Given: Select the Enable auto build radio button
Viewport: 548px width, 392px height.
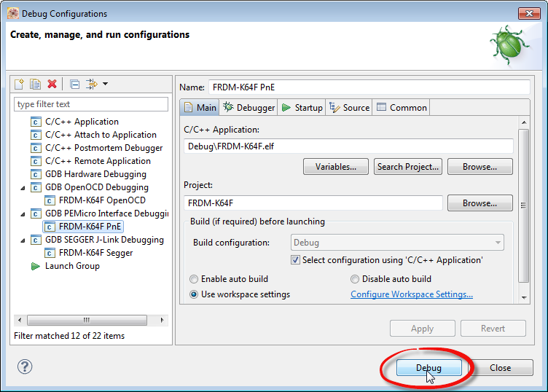Looking at the screenshot, I should [194, 279].
